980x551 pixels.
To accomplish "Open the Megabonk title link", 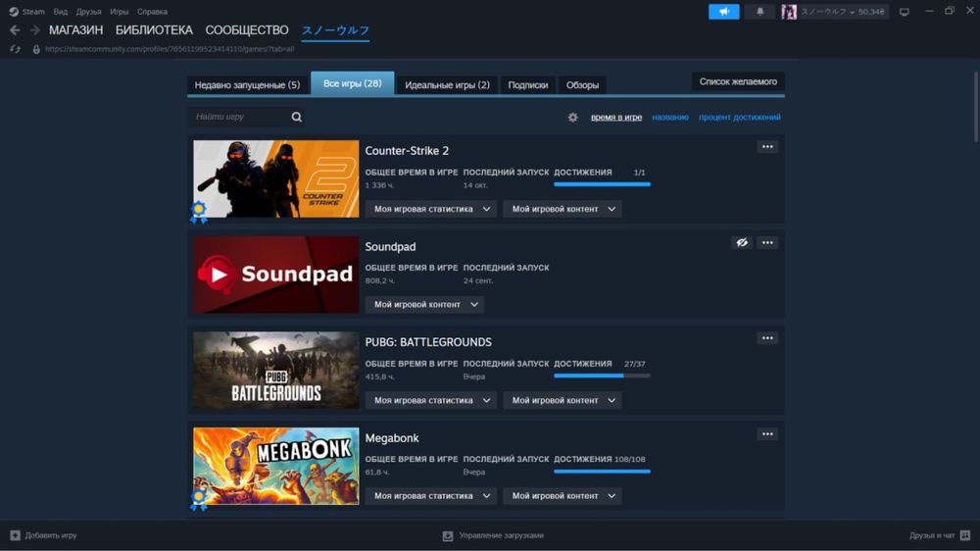I will (392, 438).
